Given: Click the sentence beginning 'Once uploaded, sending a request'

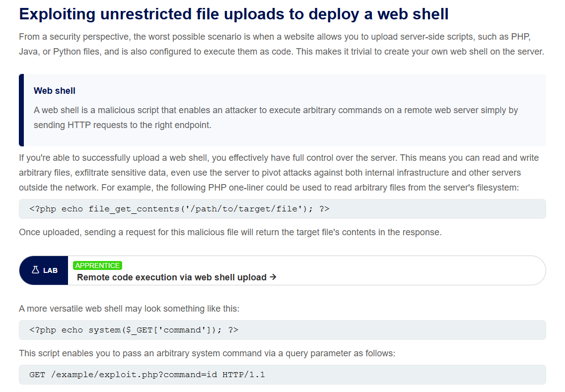Looking at the screenshot, I should 230,232.
